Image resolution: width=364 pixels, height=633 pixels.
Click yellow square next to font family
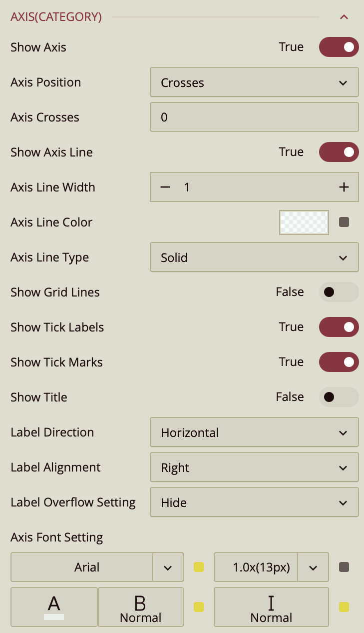(199, 567)
